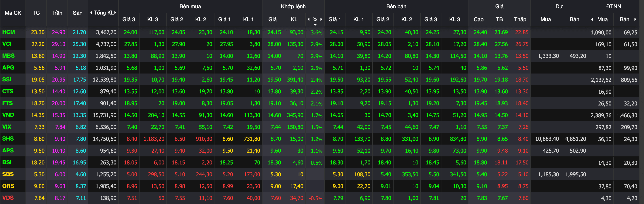Screen dimensions: 644x204
Task: Sort by Sàn column header
Action: [x=78, y=13]
